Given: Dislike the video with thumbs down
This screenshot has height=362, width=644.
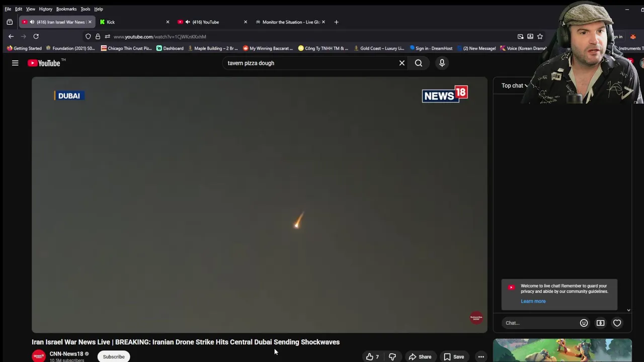Looking at the screenshot, I should (392, 356).
